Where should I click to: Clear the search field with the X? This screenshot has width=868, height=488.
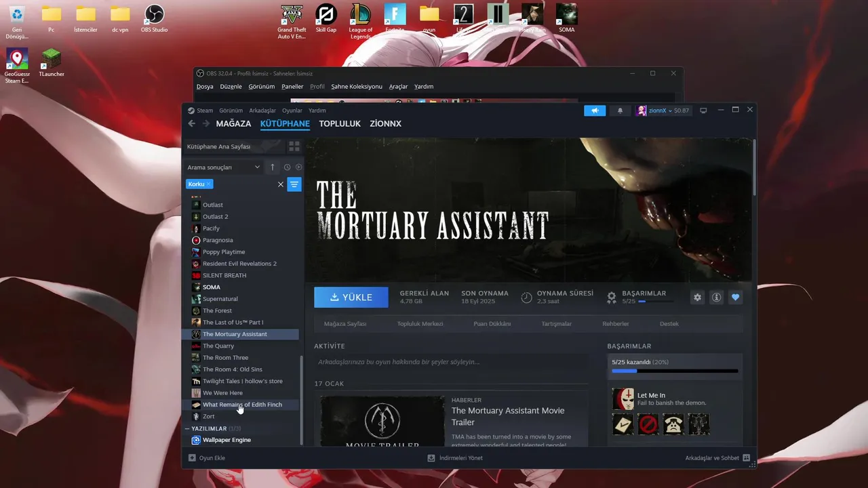pos(281,184)
